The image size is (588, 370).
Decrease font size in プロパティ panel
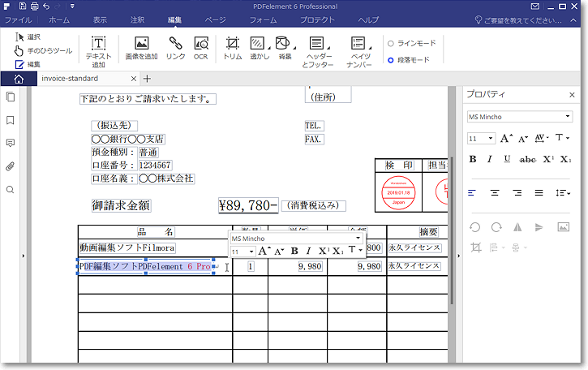click(x=523, y=139)
